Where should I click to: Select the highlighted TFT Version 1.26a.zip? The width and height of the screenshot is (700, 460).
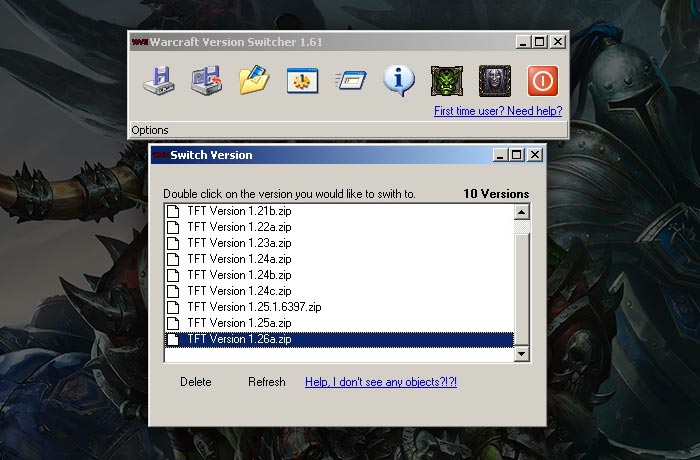coord(239,339)
